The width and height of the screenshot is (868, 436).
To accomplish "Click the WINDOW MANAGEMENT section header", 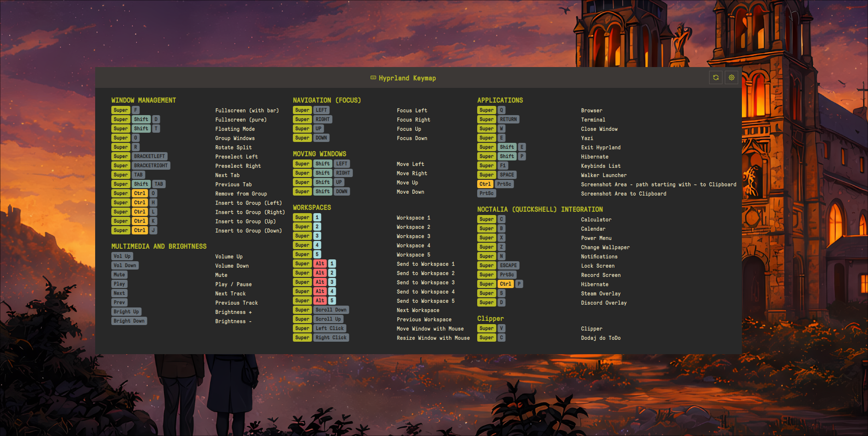I will click(143, 100).
